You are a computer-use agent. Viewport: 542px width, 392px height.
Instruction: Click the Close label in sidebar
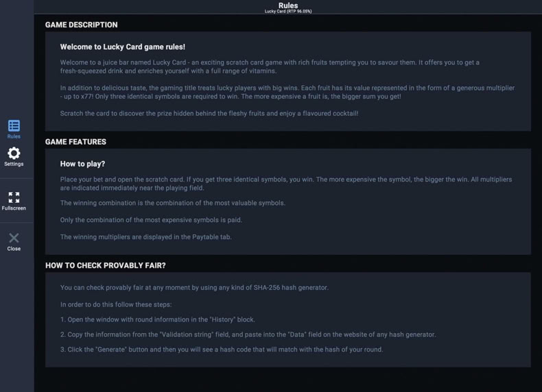click(14, 249)
